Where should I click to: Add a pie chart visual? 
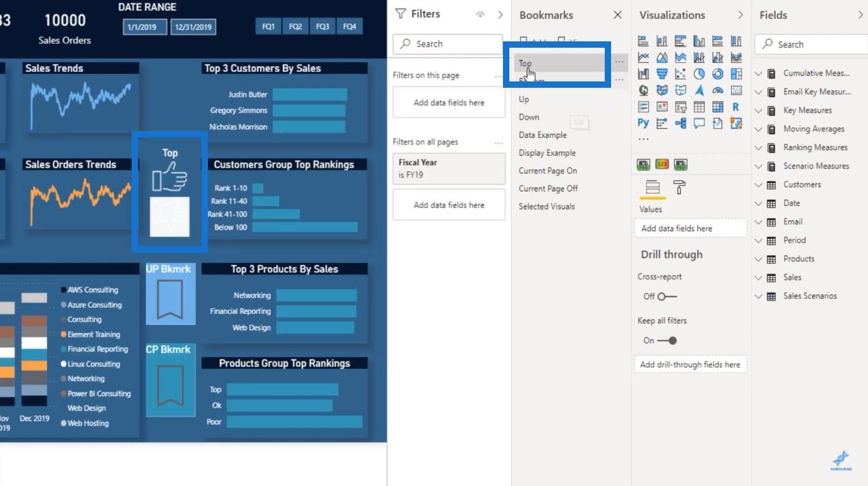tap(699, 74)
